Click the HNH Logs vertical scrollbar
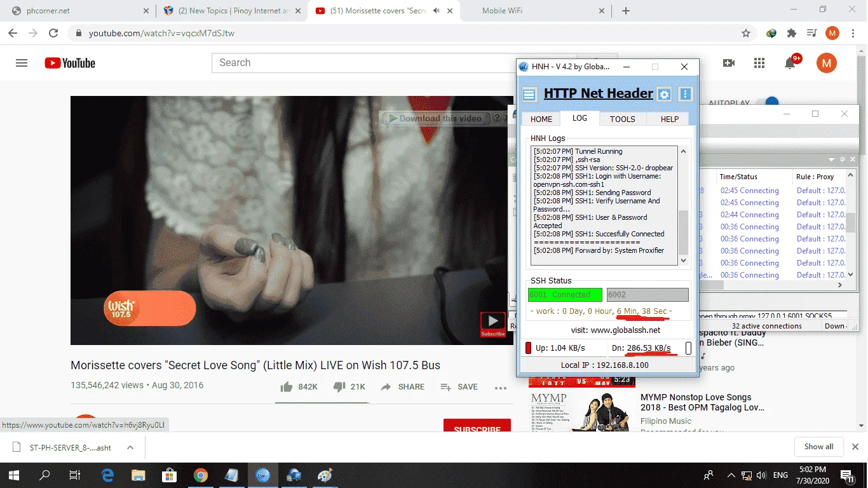Image resolution: width=868 pixels, height=488 pixels. (684, 207)
